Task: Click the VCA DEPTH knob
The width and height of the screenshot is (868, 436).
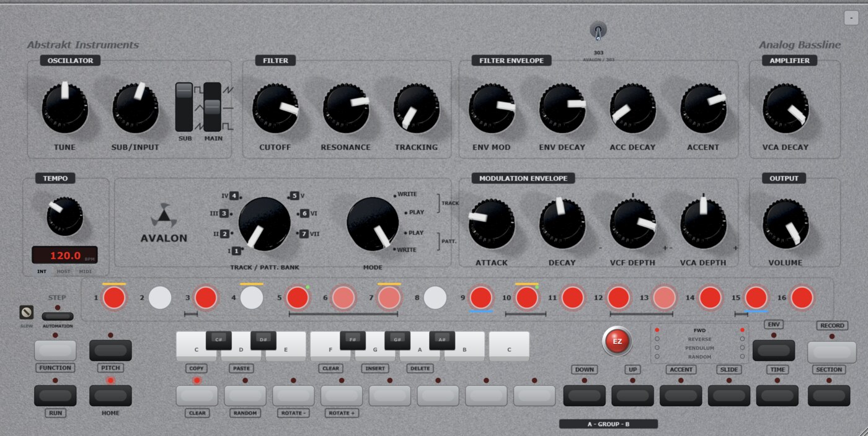Action: click(x=703, y=224)
